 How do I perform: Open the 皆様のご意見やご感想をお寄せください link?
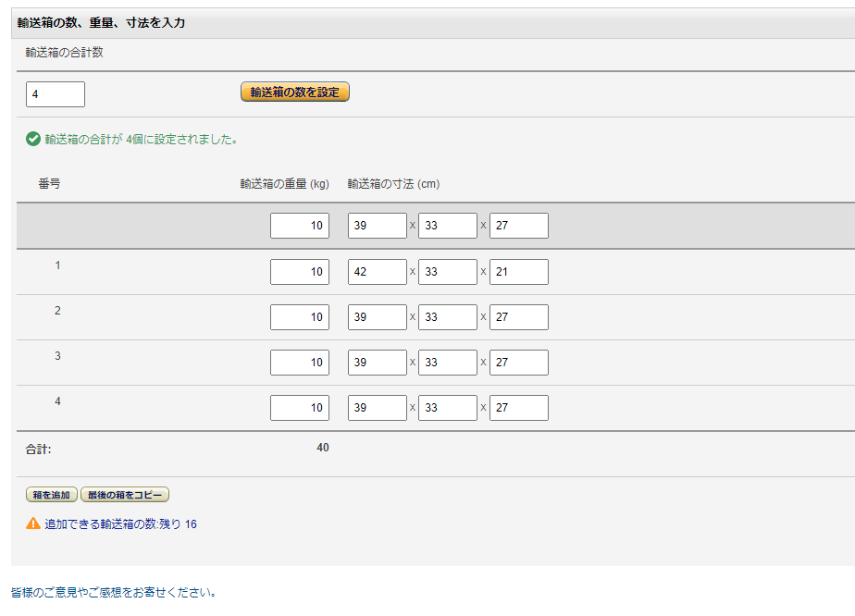[113, 592]
